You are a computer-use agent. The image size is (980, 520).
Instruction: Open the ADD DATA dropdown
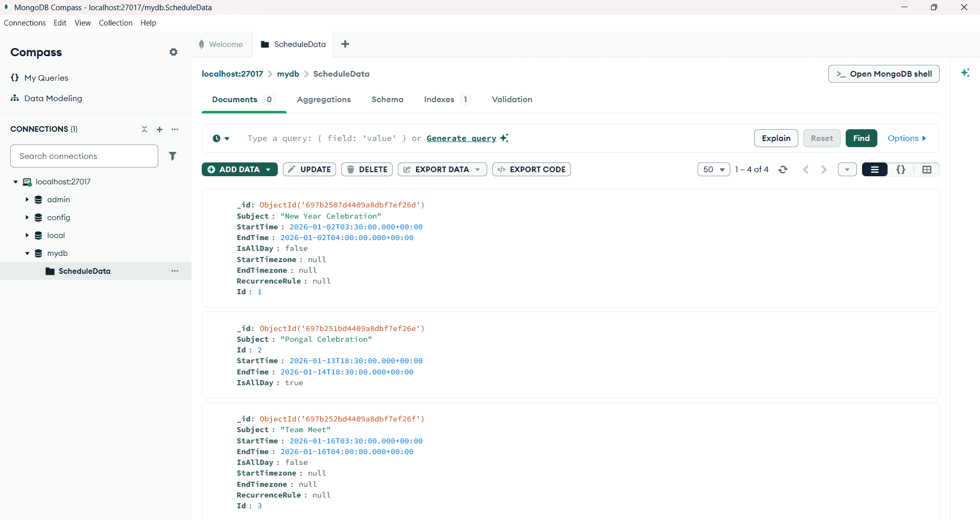(x=240, y=170)
